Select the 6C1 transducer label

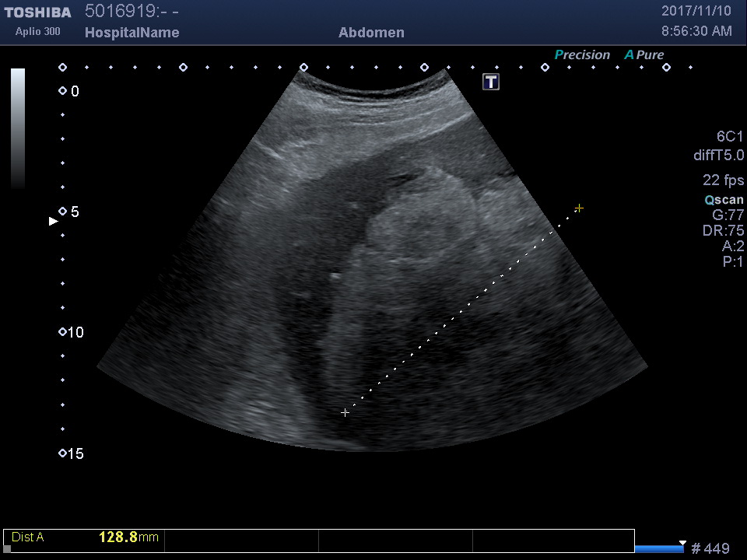pyautogui.click(x=730, y=136)
